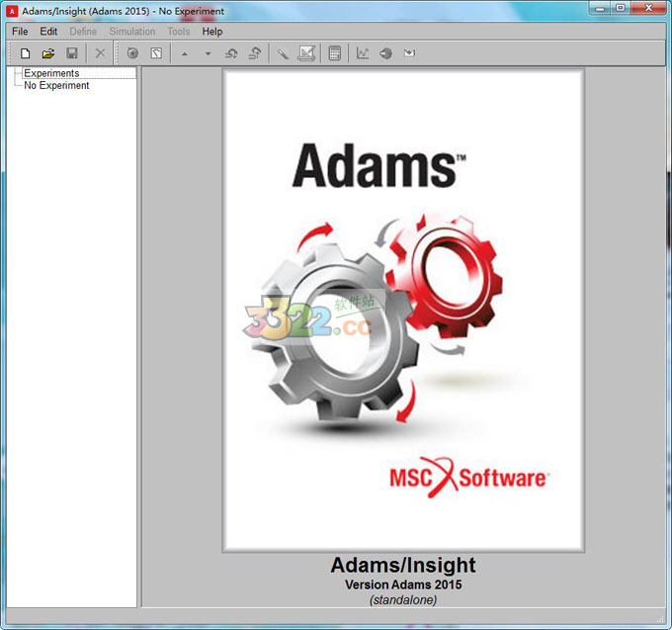Image resolution: width=672 pixels, height=630 pixels.
Task: Click the Delete X toolbar icon
Action: (x=100, y=53)
